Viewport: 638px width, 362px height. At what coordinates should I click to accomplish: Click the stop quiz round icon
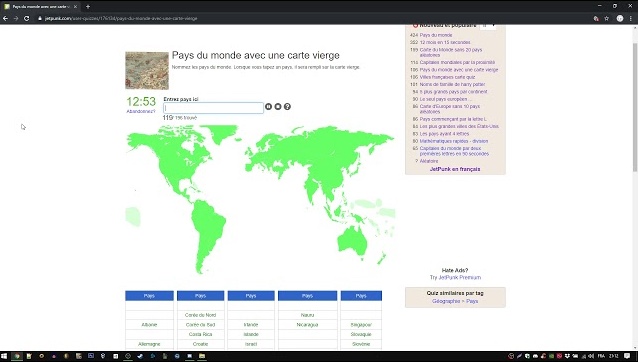278,107
